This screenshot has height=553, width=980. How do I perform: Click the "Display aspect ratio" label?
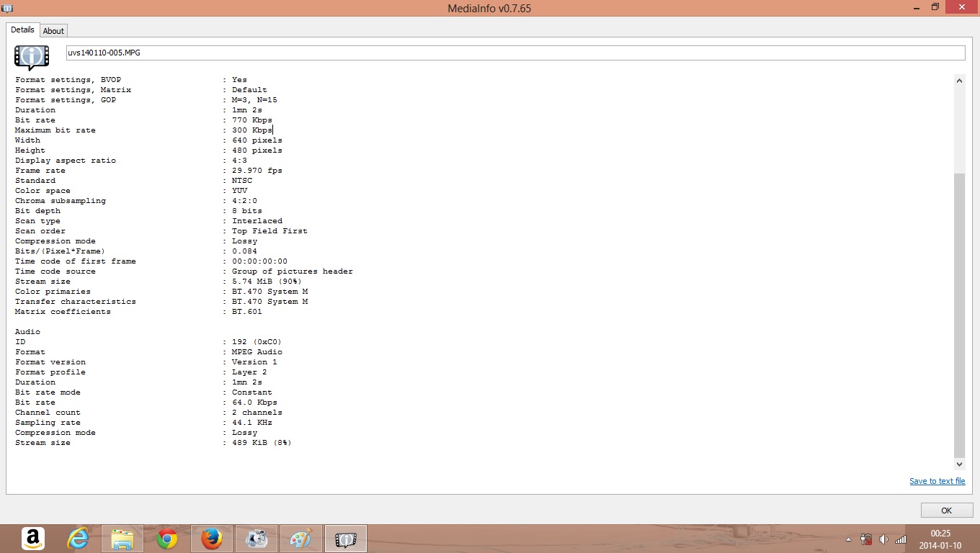pyautogui.click(x=66, y=161)
